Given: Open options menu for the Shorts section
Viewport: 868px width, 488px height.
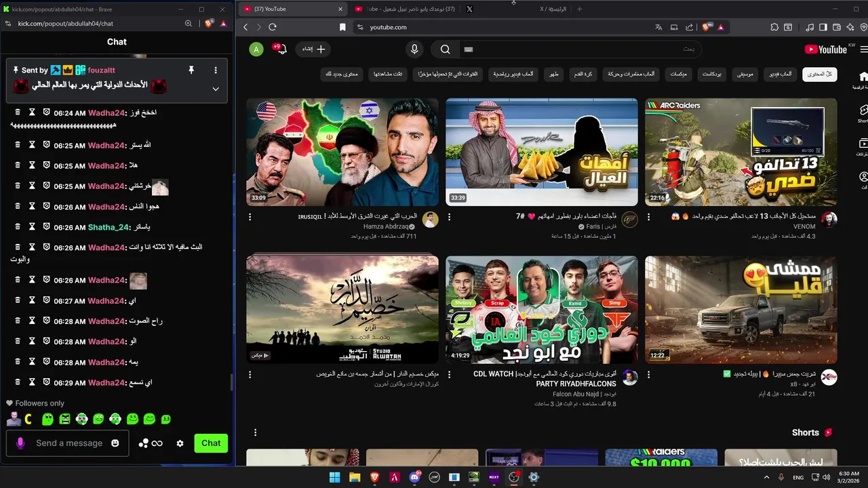Looking at the screenshot, I should point(256,432).
